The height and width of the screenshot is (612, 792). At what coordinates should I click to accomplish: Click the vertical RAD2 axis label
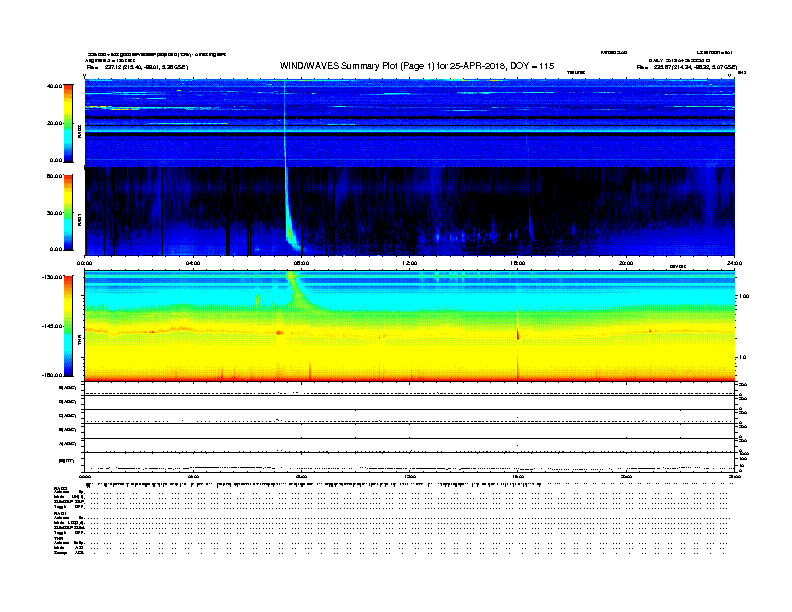tap(79, 131)
